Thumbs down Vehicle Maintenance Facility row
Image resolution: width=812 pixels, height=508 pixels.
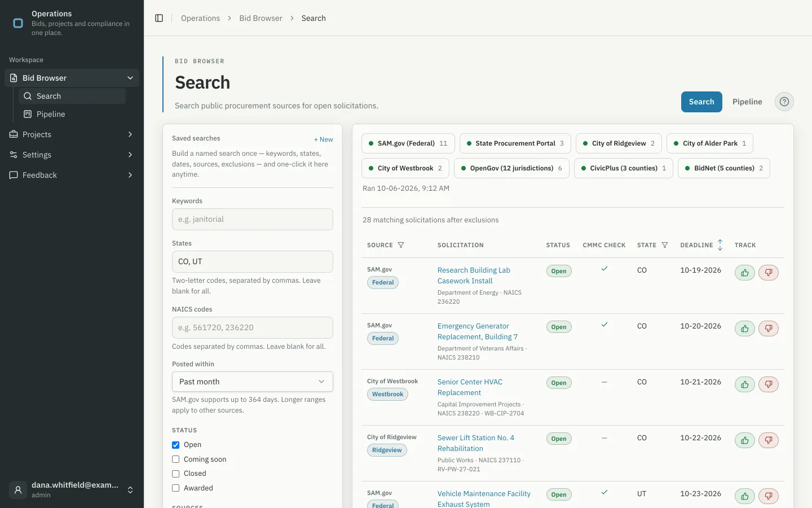(x=769, y=496)
